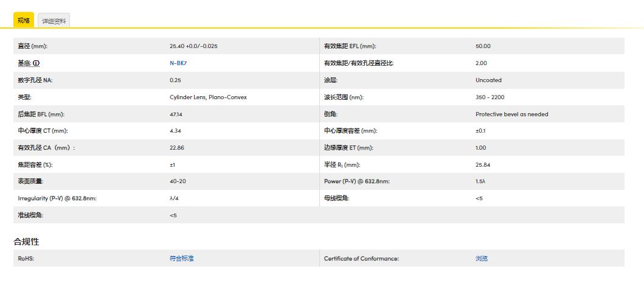Click the 数字孔径 NA value 0.25
The image size is (644, 283).
[x=175, y=80]
